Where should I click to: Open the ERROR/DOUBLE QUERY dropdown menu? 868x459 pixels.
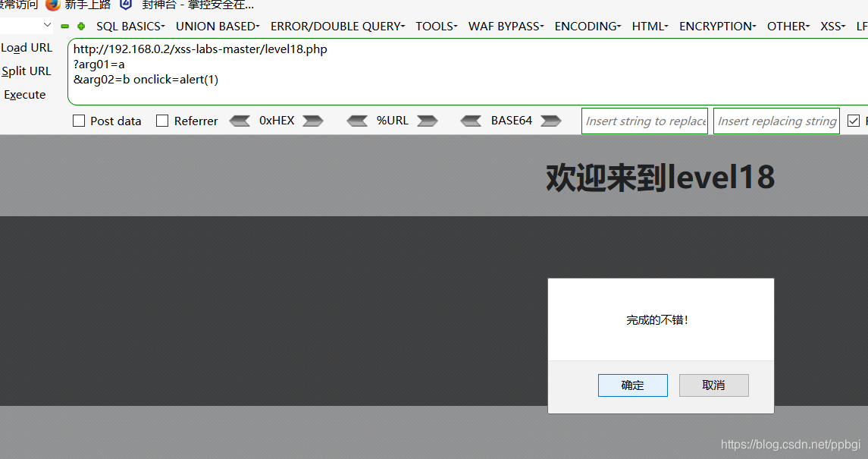(x=337, y=26)
